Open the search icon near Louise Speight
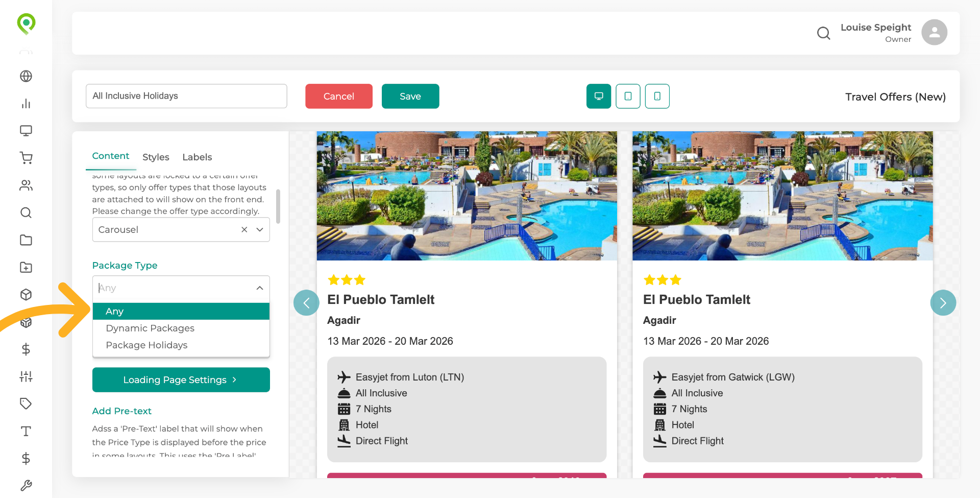The height and width of the screenshot is (498, 980). (823, 33)
